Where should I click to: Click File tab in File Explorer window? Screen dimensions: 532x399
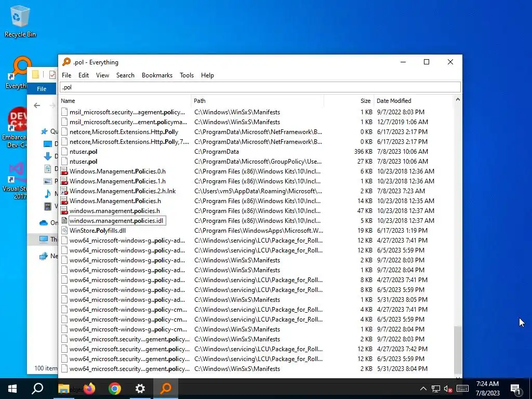point(42,89)
